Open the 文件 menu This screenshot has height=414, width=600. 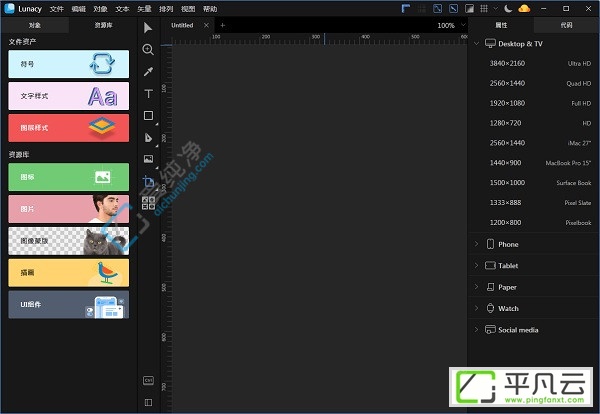click(x=57, y=9)
